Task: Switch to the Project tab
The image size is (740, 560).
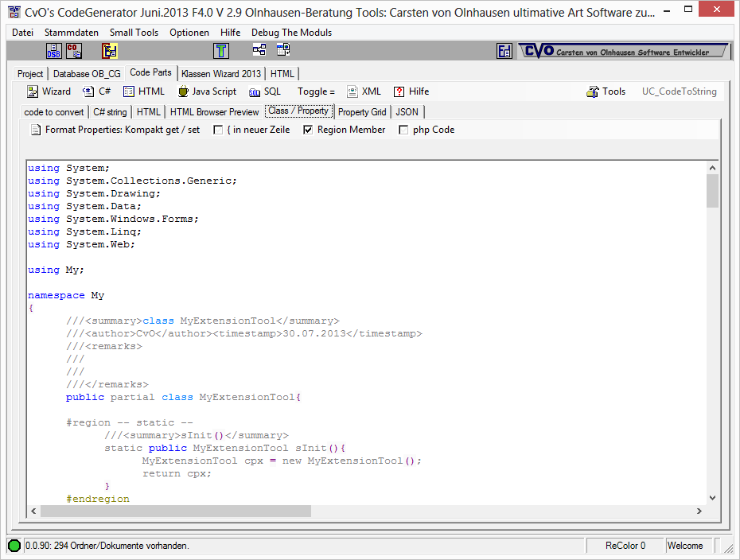Action: click(x=30, y=74)
